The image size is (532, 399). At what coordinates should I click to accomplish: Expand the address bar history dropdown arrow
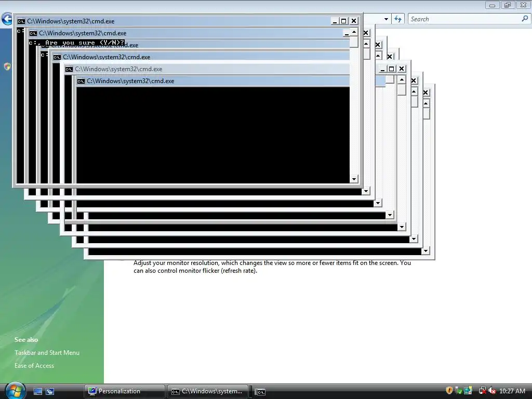point(386,19)
